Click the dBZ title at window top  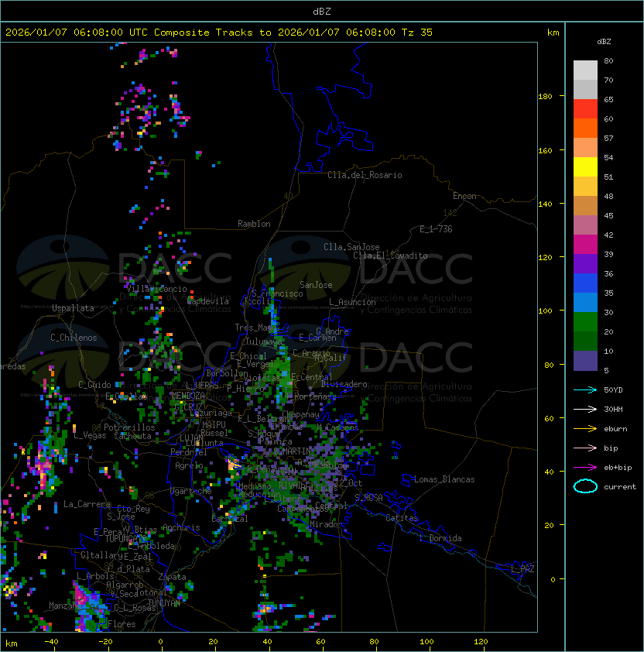321,11
